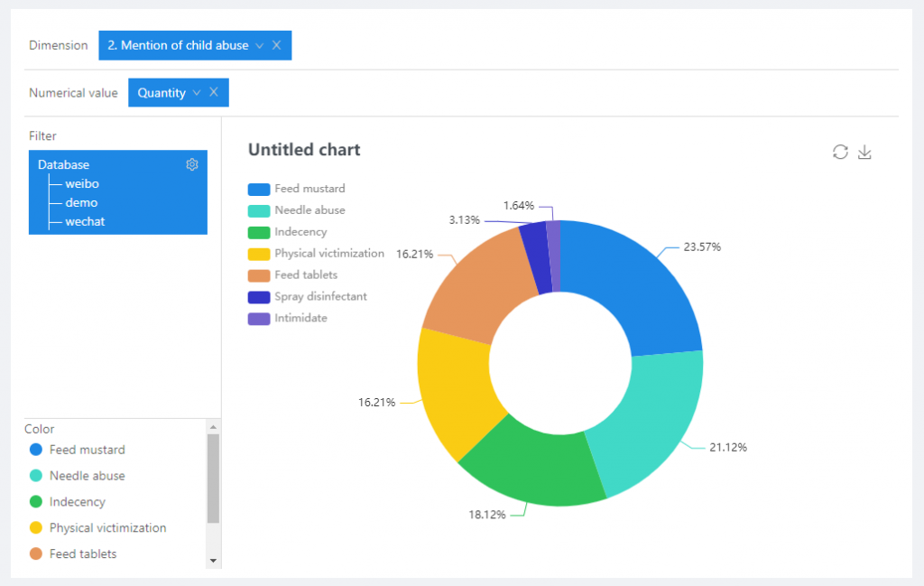Pick the Indecency green color dot
Screen dimensions: 924x586
[36, 502]
